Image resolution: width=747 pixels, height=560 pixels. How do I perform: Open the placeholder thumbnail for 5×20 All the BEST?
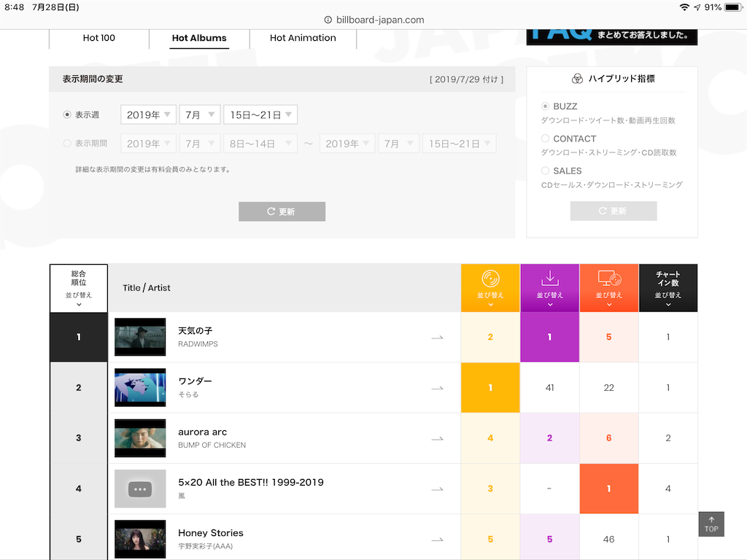click(140, 489)
